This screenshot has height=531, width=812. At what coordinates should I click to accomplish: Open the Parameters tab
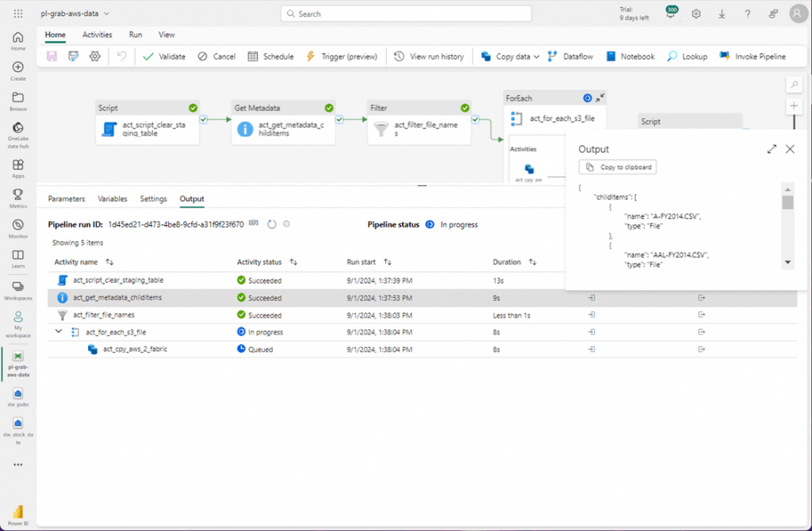[x=67, y=199]
